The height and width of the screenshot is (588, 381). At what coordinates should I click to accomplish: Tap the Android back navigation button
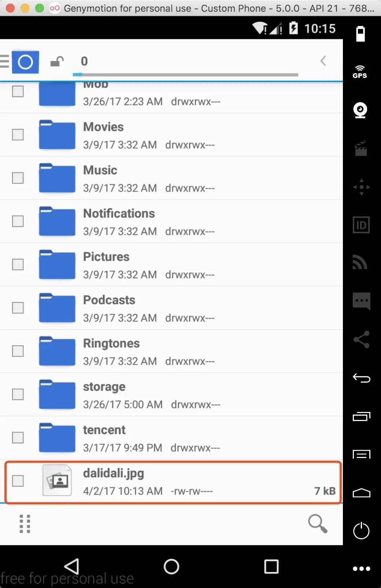pyautogui.click(x=72, y=566)
